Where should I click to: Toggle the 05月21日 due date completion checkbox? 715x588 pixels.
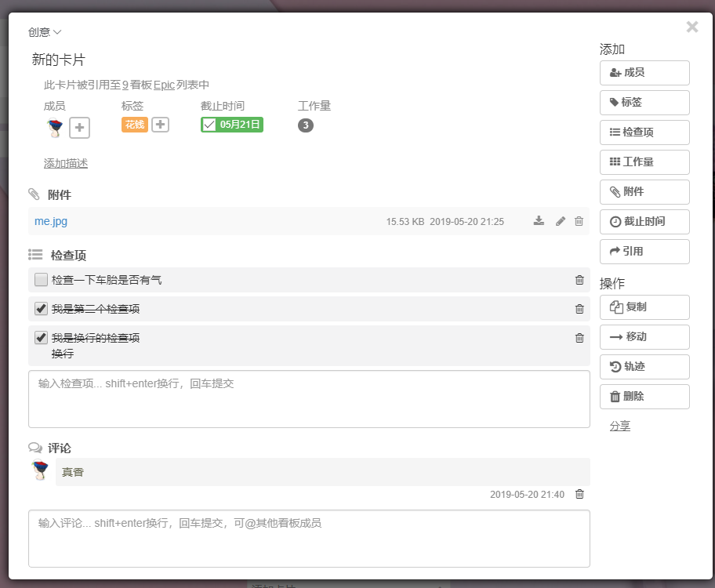coord(209,125)
